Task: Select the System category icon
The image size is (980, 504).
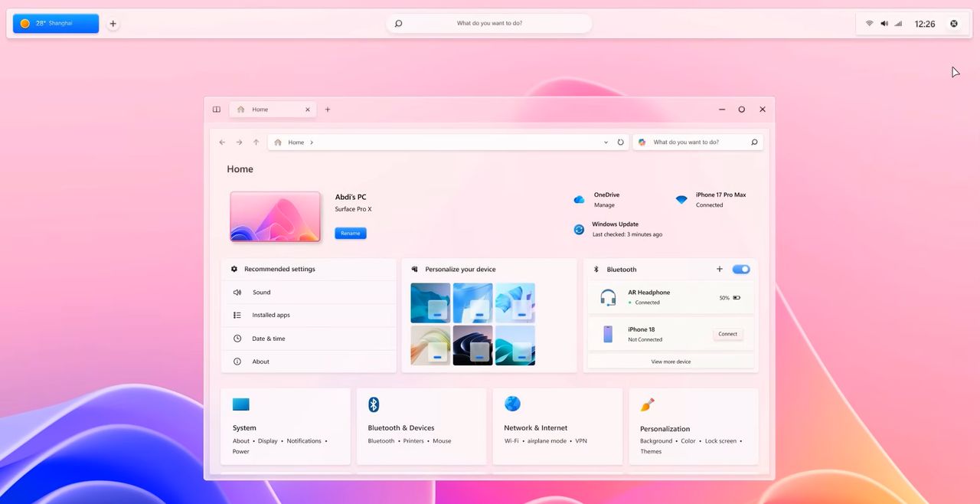Action: click(240, 404)
